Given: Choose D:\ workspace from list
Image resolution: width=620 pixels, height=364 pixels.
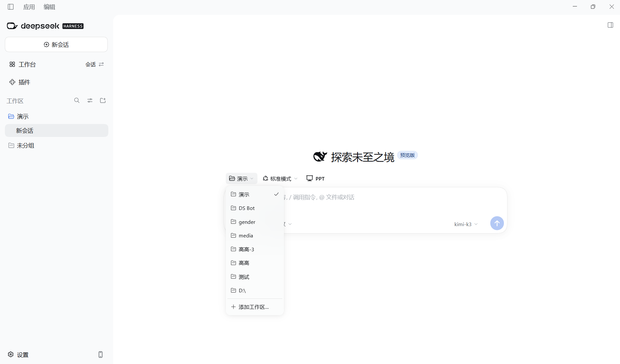Looking at the screenshot, I should point(255,290).
